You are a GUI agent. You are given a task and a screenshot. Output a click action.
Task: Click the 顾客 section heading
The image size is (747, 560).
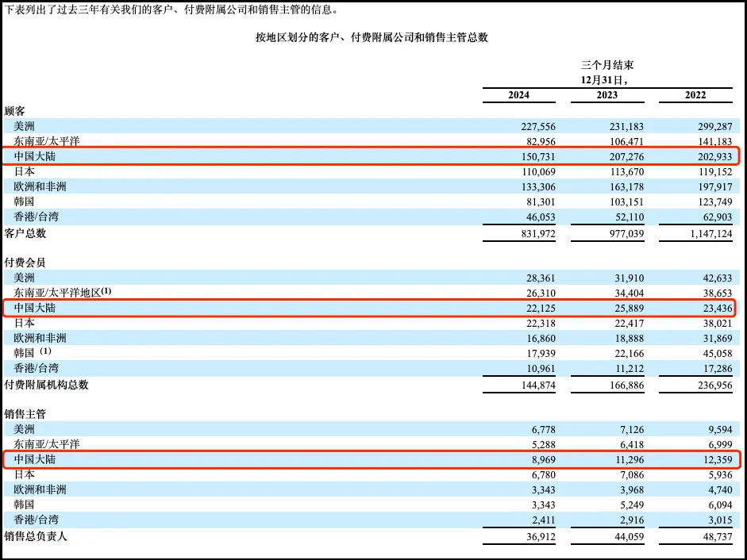[14, 111]
